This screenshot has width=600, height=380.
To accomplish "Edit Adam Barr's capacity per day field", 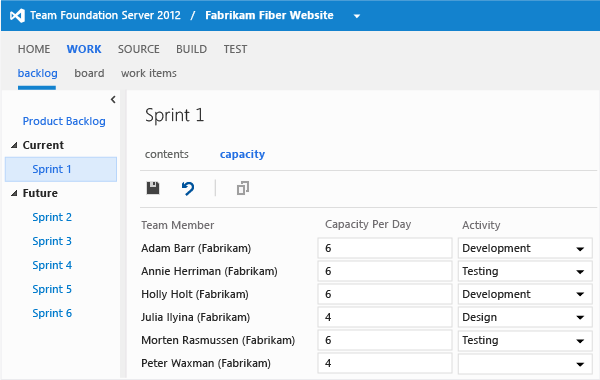I will (385, 248).
